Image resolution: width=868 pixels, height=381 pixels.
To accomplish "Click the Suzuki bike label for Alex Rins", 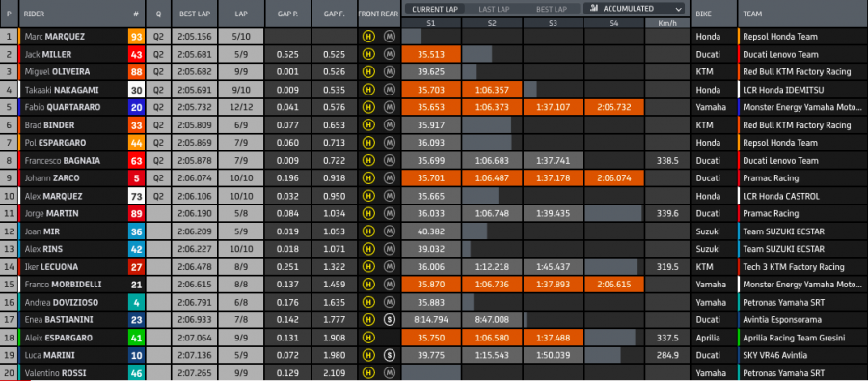I will [708, 249].
